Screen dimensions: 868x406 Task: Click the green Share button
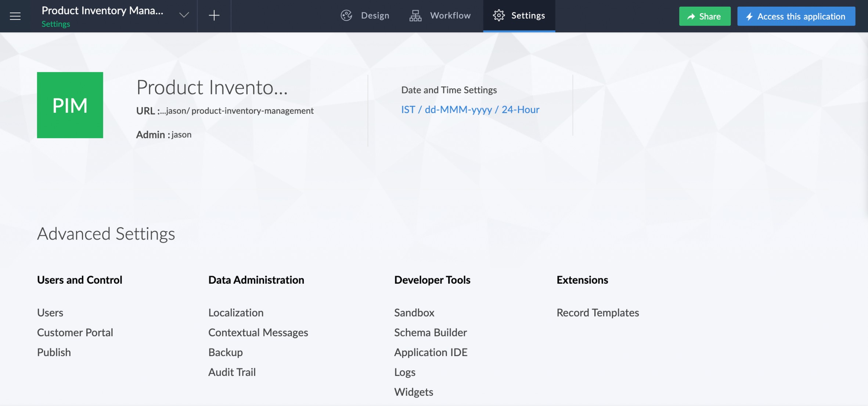point(705,16)
